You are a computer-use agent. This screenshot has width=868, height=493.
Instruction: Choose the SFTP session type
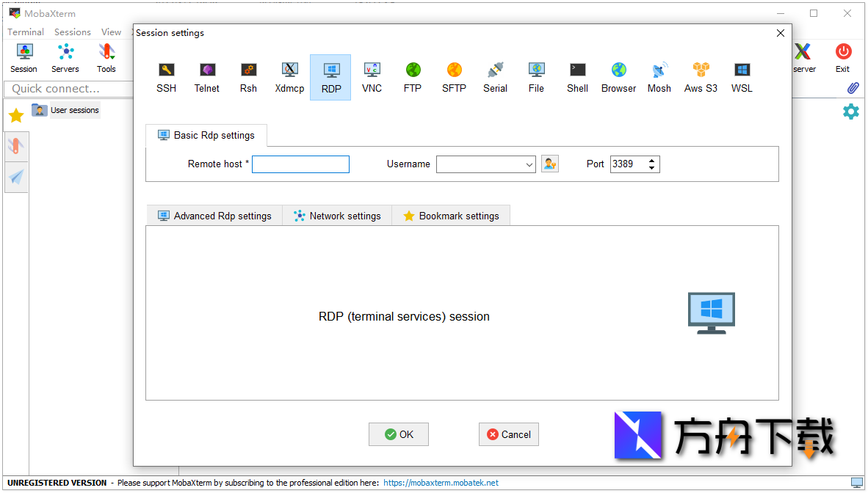tap(454, 76)
